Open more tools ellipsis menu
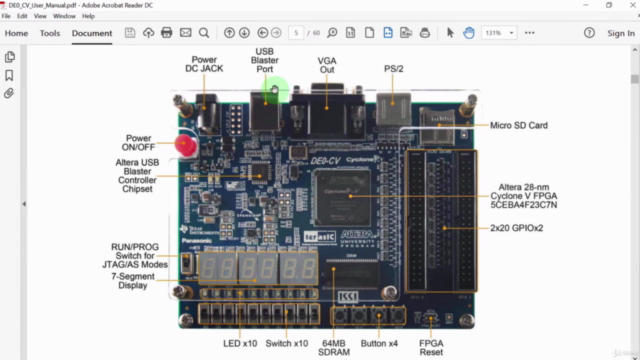Viewport: 640px width, 360px height. [529, 33]
